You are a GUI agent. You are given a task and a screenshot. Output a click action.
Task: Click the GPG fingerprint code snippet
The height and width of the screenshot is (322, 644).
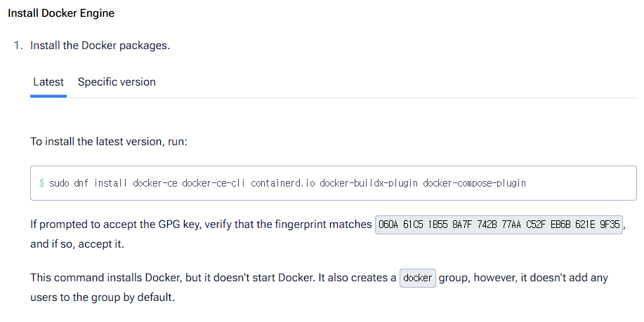point(499,224)
